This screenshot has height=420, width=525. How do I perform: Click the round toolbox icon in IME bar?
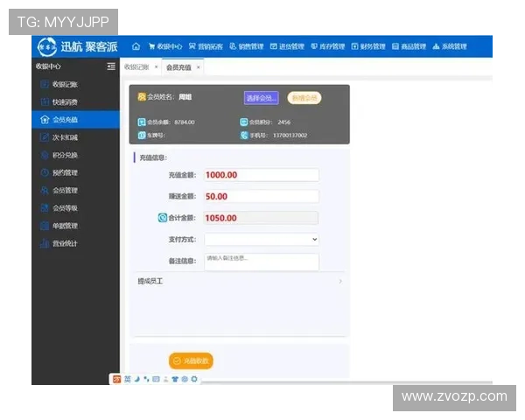point(185,379)
